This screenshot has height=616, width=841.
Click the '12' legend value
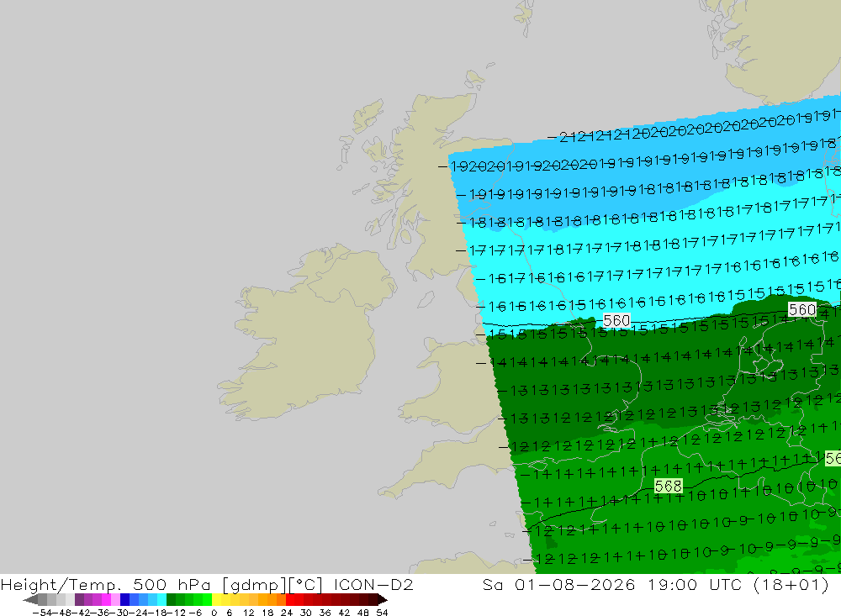(248, 613)
